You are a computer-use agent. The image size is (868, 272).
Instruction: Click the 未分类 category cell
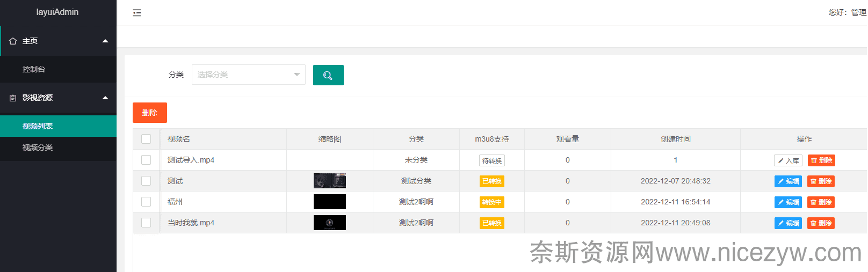[x=416, y=160]
